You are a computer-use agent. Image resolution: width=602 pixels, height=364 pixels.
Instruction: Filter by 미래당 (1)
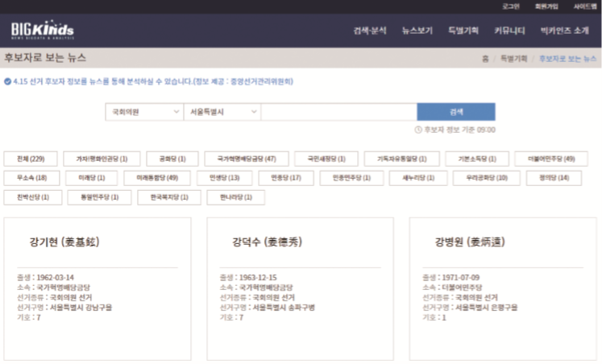pos(92,178)
